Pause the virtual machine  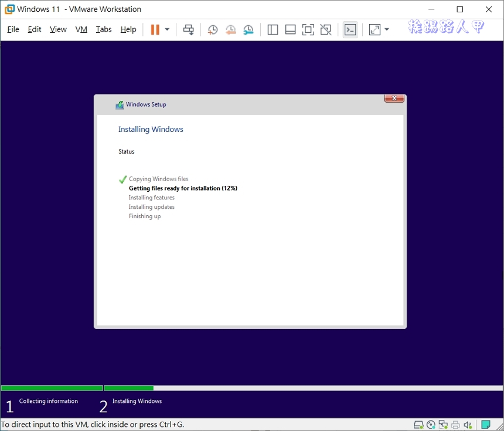coord(155,29)
